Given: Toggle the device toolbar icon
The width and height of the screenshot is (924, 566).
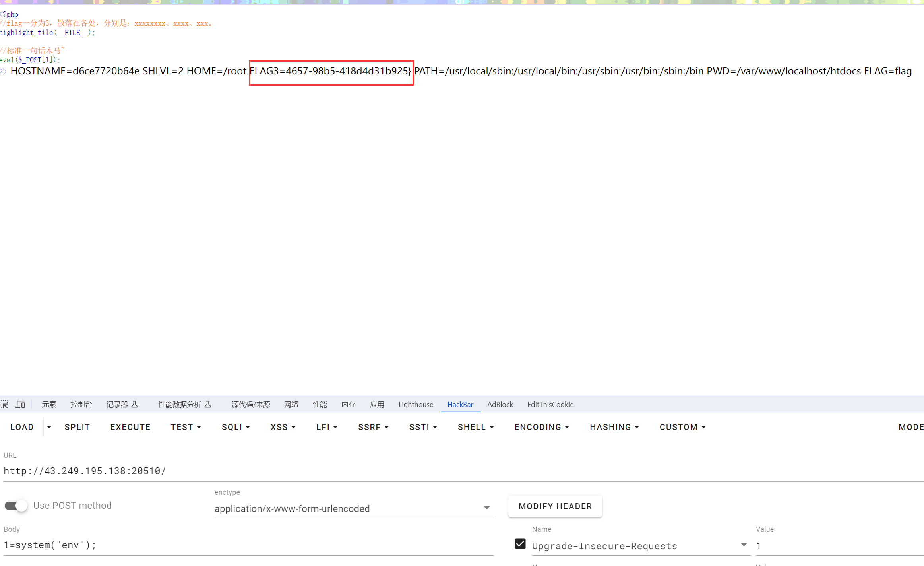Looking at the screenshot, I should coord(20,404).
